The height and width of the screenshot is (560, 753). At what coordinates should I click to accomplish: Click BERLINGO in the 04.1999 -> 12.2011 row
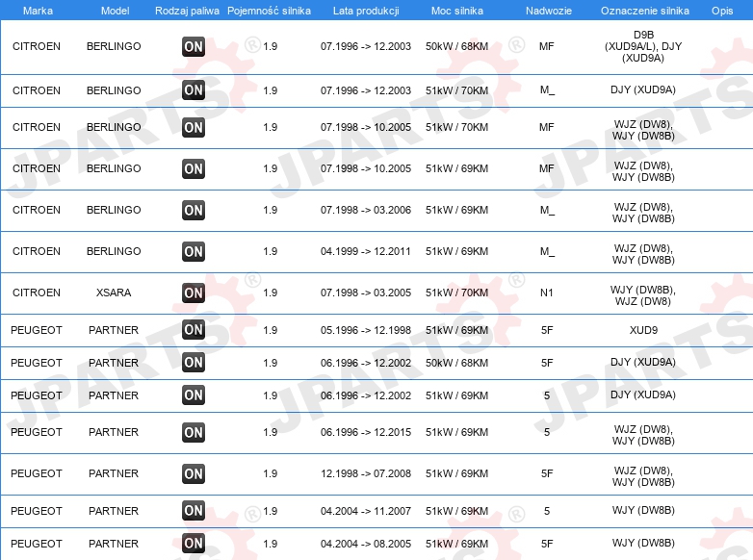114,251
